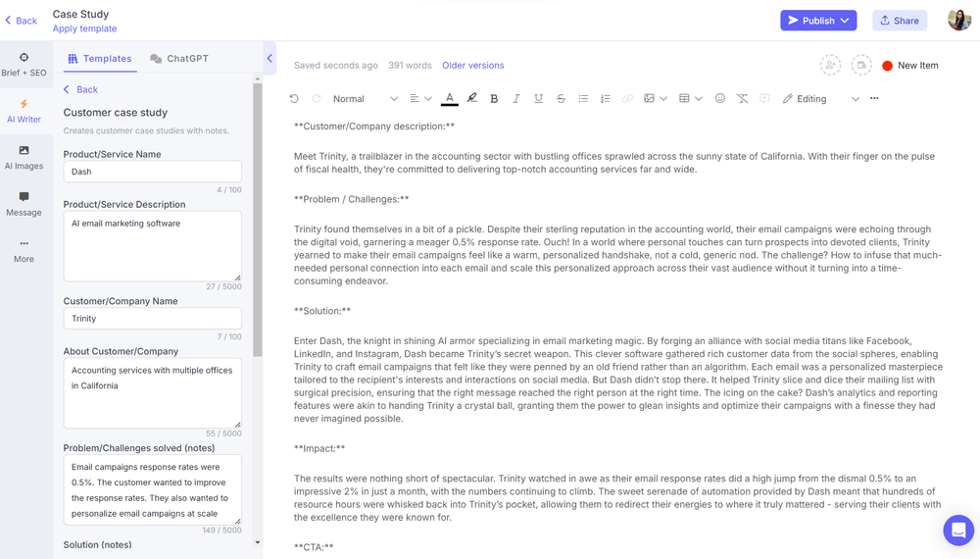Click the 391 words count
Image resolution: width=980 pixels, height=559 pixels.
(x=410, y=65)
